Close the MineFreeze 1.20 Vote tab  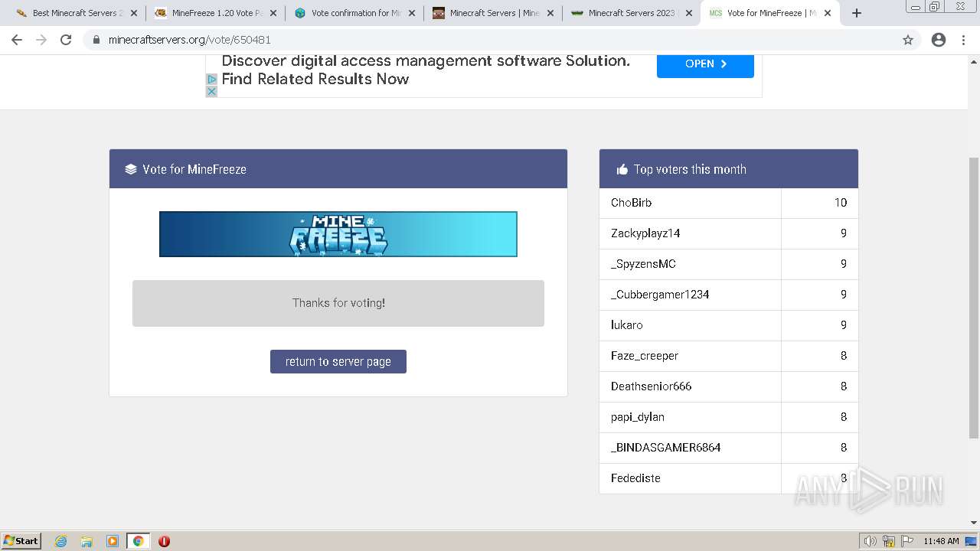click(273, 13)
